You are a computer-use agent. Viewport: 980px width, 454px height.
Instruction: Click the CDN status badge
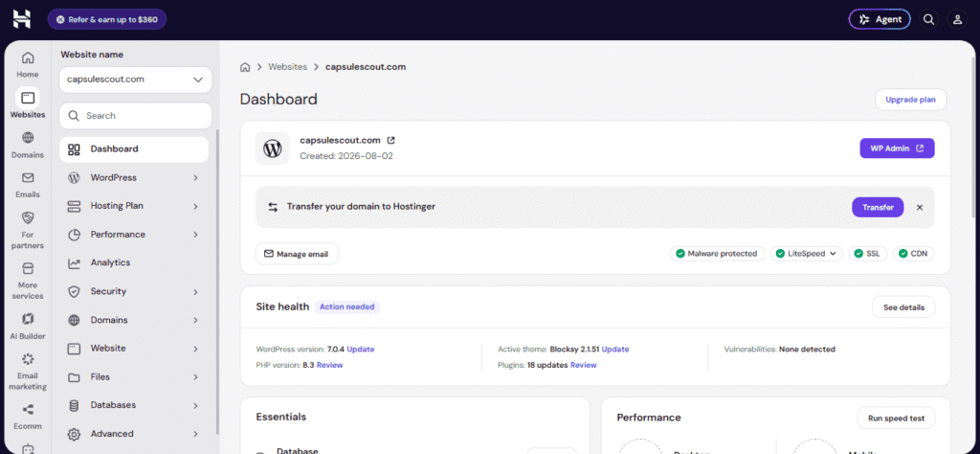(913, 253)
